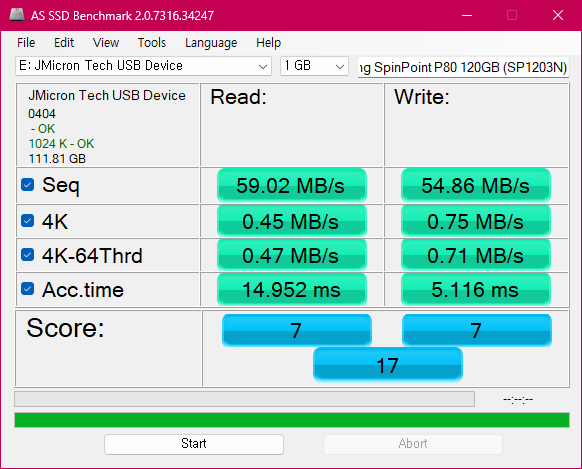582x469 pixels.
Task: Uncheck the Seq test checkbox
Action: [27, 184]
